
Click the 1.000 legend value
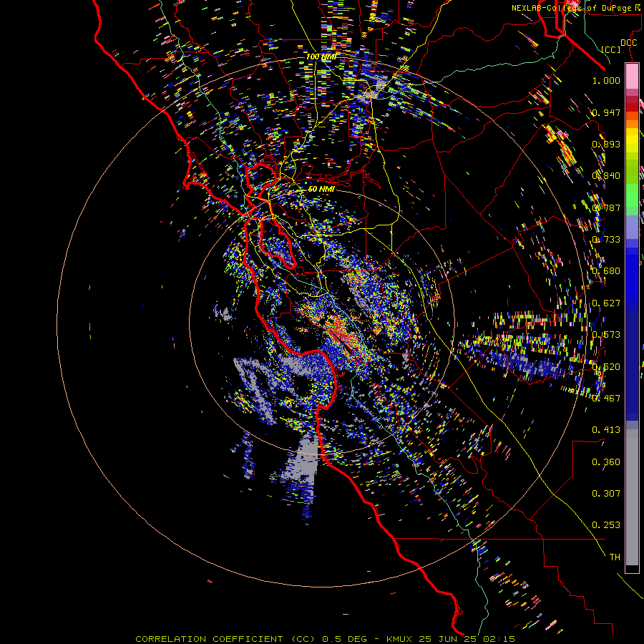click(606, 80)
